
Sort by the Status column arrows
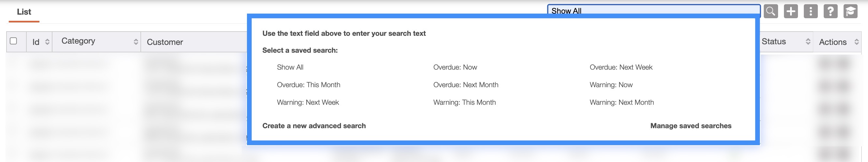point(808,41)
